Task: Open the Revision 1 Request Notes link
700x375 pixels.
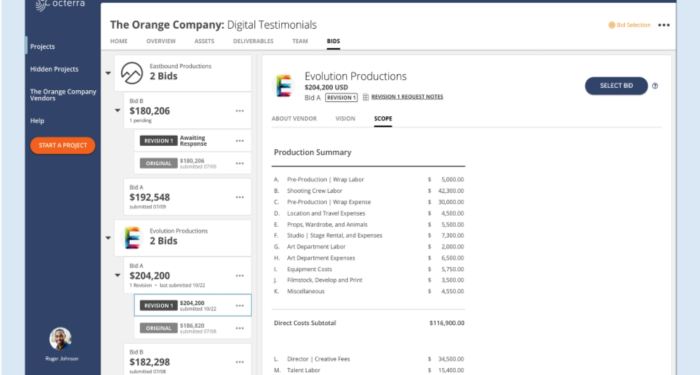Action: pos(407,97)
